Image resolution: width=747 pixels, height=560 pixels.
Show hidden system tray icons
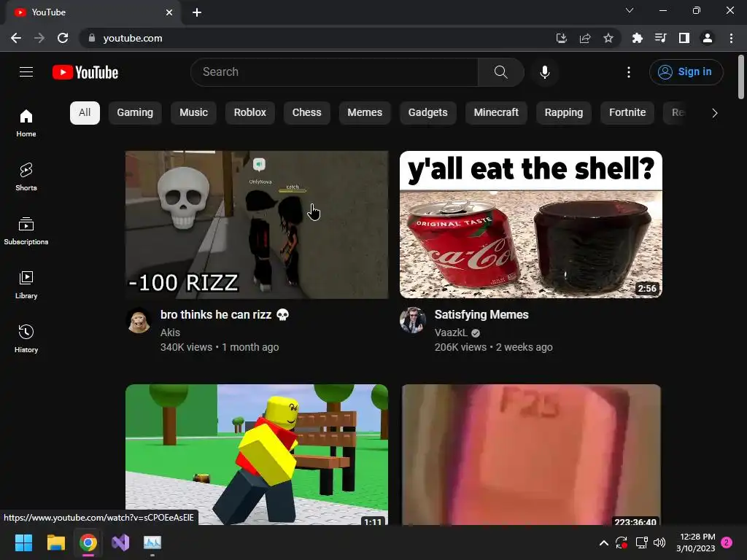(603, 542)
